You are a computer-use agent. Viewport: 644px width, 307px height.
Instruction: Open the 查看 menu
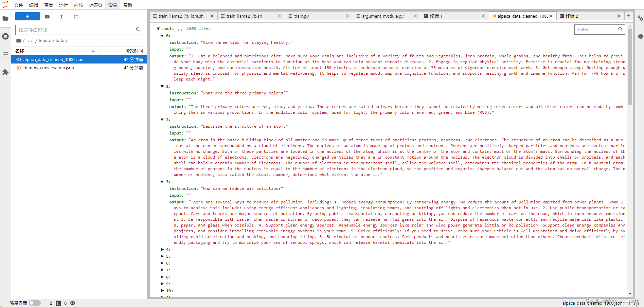[49, 5]
